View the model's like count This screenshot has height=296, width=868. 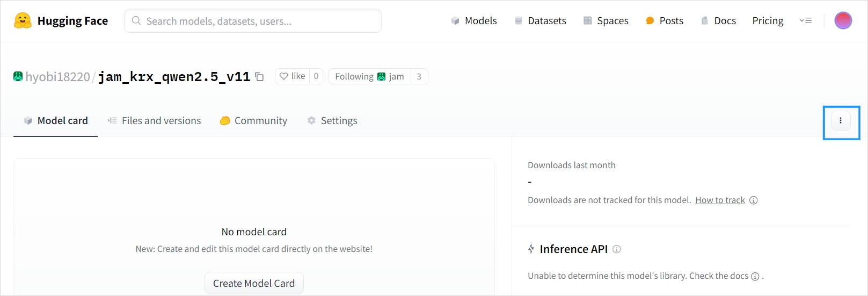316,76
